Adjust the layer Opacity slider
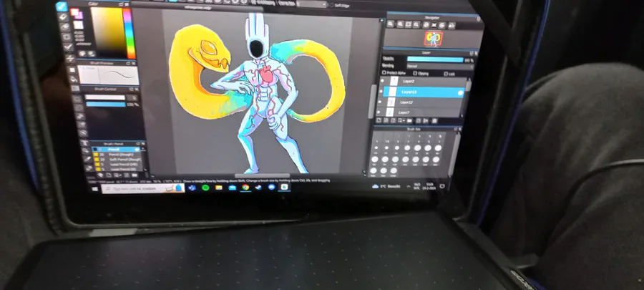This screenshot has height=290, width=644. click(x=435, y=59)
